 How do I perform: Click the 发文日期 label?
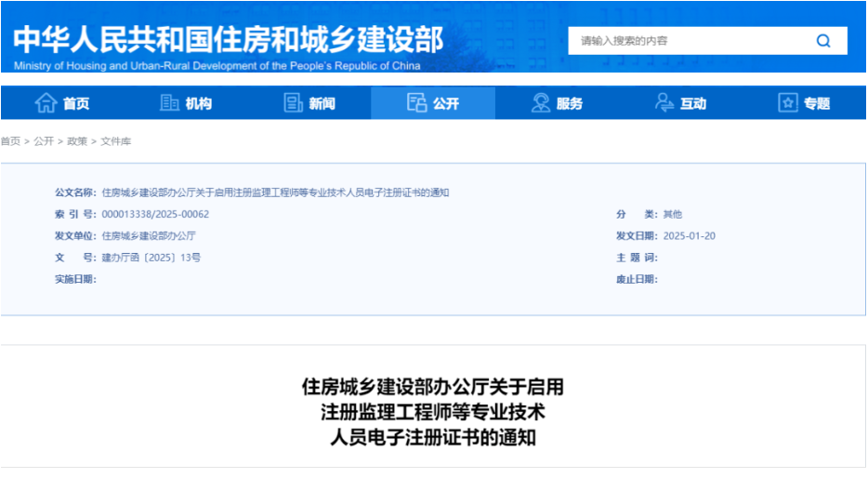pyautogui.click(x=638, y=236)
